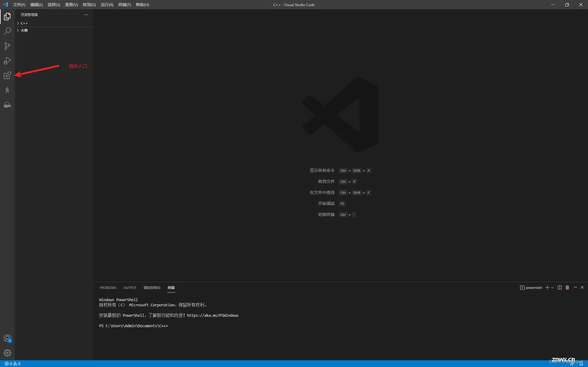The width and height of the screenshot is (588, 367).
Task: Open notifications bell in status bar
Action: 581,364
